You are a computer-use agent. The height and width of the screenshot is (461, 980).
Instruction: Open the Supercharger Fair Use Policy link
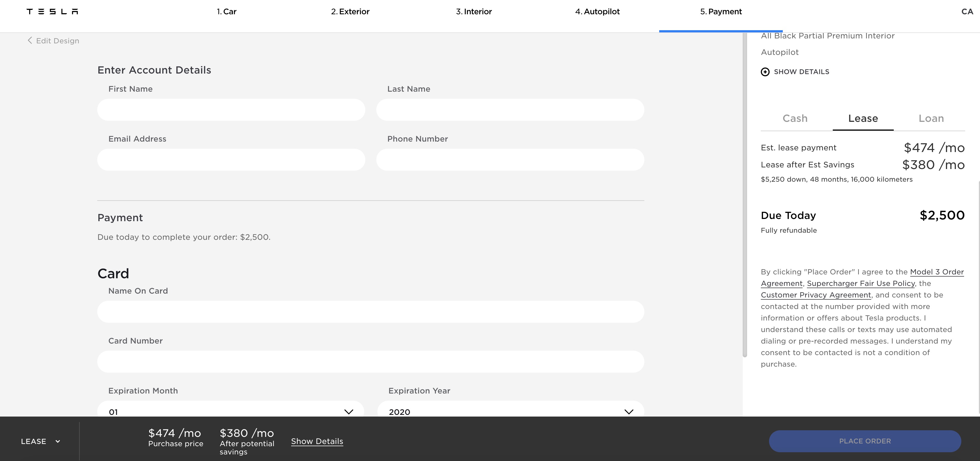coord(861,283)
